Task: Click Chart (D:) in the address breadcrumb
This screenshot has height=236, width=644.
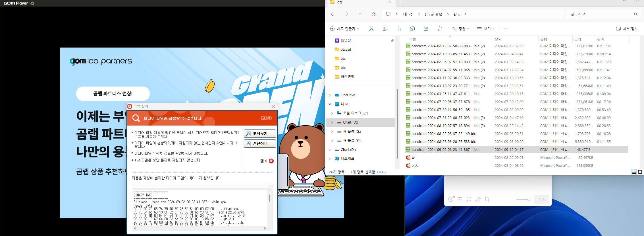Action: coord(433,14)
